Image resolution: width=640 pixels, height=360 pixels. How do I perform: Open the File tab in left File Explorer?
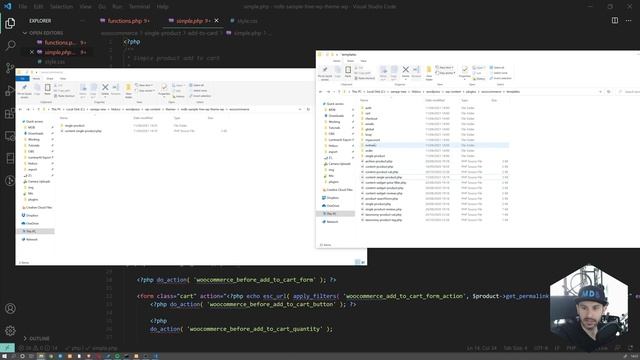coord(23,78)
